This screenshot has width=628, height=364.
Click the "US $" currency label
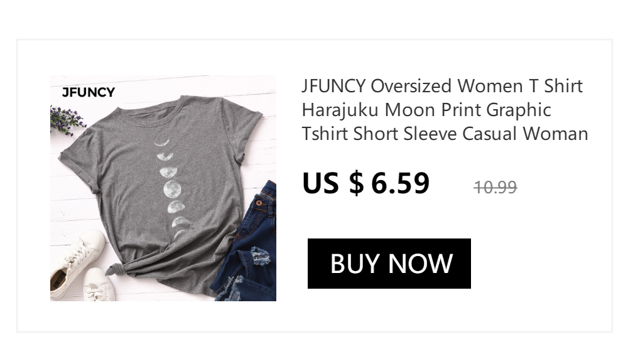(333, 183)
